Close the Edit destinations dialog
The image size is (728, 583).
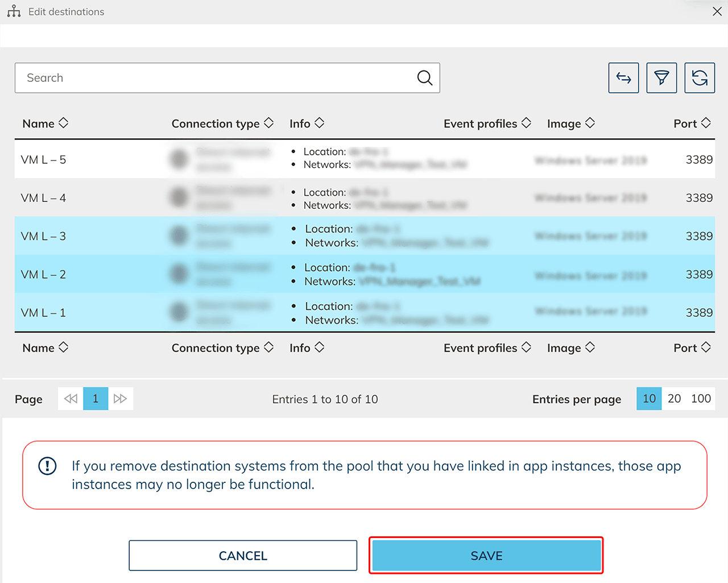pyautogui.click(x=717, y=11)
